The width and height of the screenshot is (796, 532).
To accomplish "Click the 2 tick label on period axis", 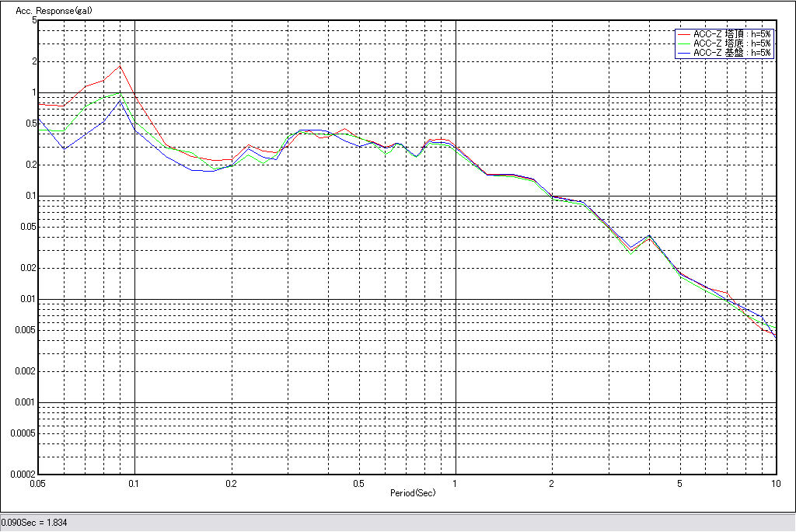I will [552, 483].
